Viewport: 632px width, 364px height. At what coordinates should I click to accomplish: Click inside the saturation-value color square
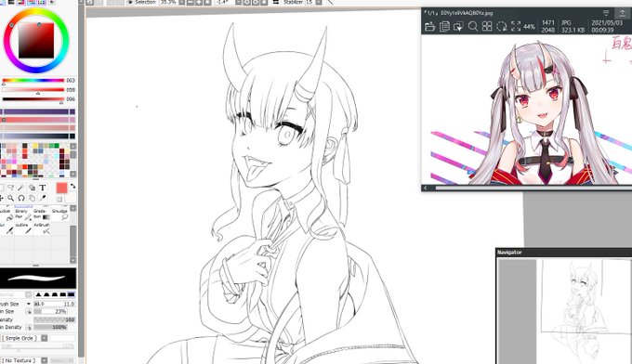36,40
